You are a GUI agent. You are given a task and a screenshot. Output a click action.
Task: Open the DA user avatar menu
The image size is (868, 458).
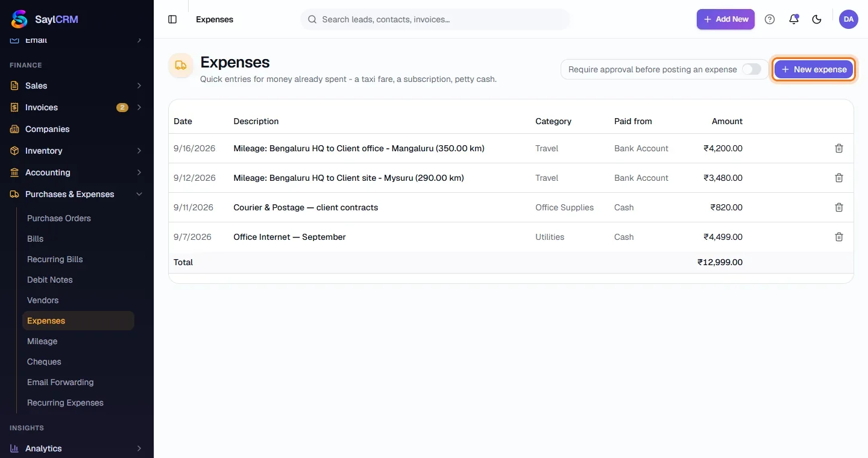coord(849,19)
